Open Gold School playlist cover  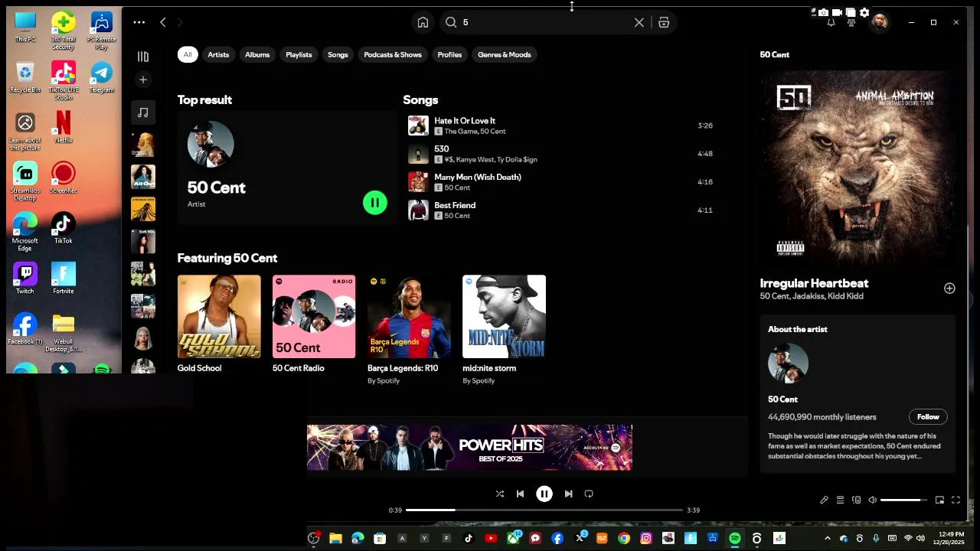[219, 317]
